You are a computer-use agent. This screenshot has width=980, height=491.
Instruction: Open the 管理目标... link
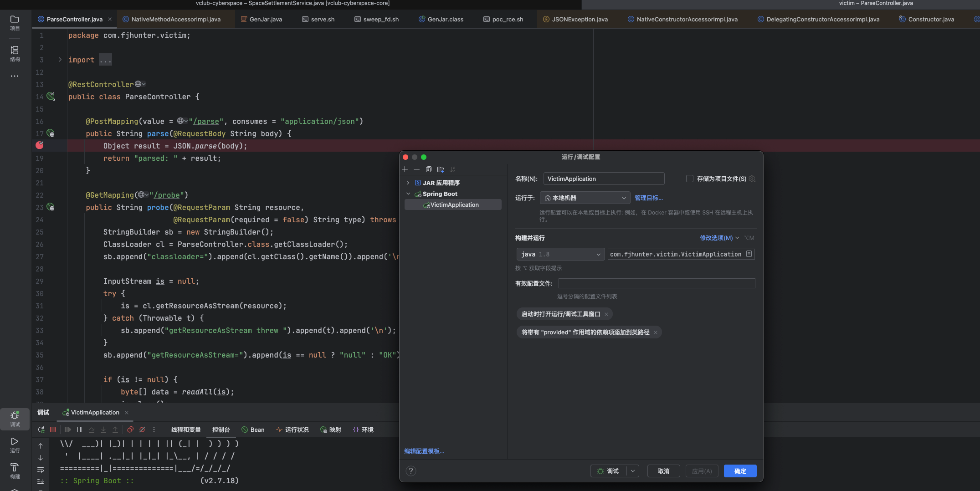pos(648,198)
